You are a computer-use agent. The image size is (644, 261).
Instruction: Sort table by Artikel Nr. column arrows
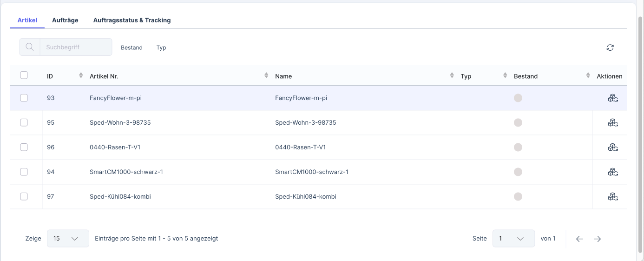pos(266,75)
